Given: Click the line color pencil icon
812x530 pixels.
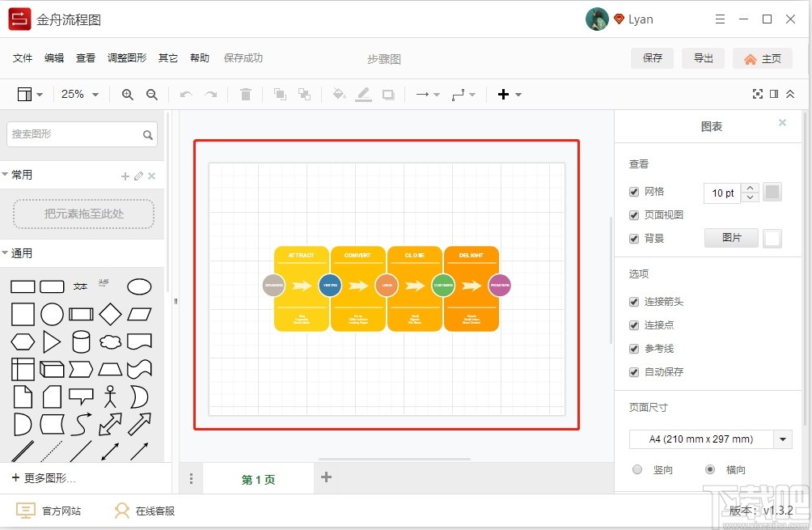Looking at the screenshot, I should coord(362,94).
